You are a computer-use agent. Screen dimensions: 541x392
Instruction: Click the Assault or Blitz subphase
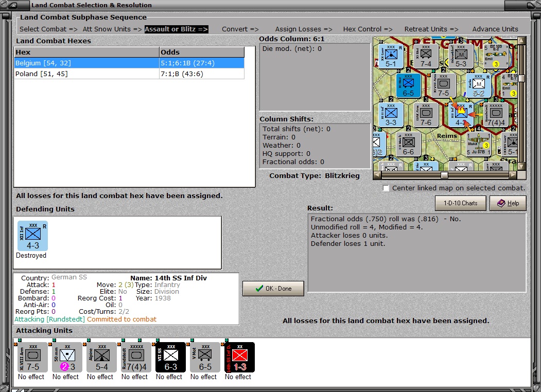(177, 29)
